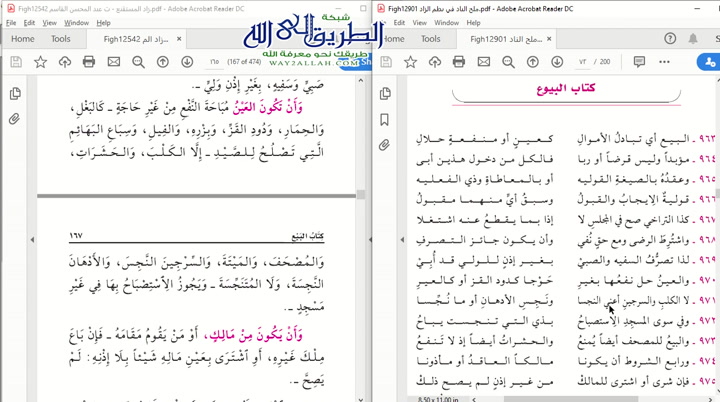This screenshot has height=402, width=720.
Task: Click Save icon in left Acrobat window
Action: pos(16,62)
